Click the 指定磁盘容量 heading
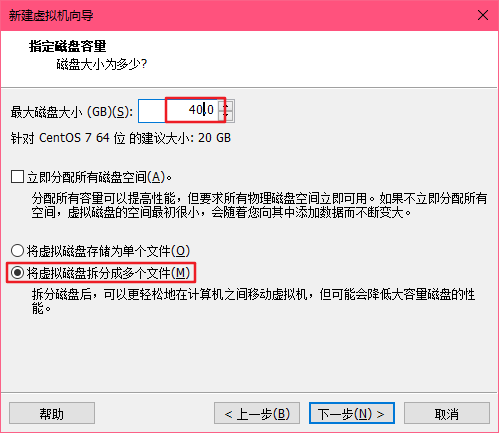 (68, 46)
